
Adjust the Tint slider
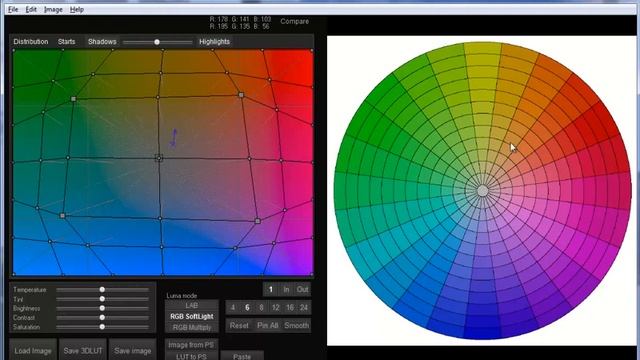tap(102, 299)
